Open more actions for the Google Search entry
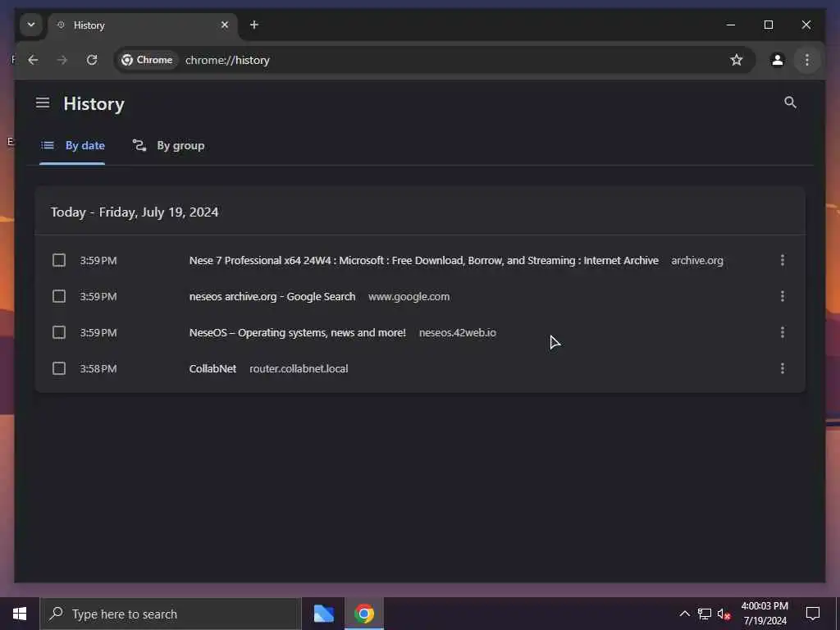The height and width of the screenshot is (630, 840). coord(782,296)
